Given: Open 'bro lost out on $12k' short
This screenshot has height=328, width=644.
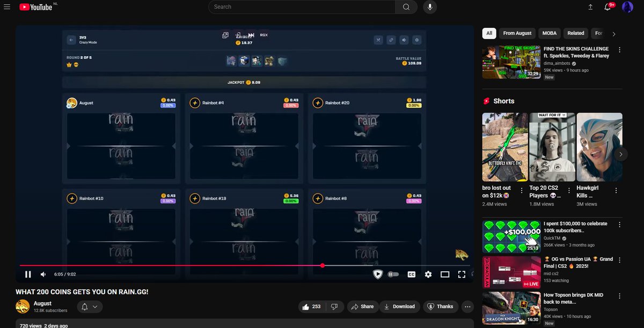Looking at the screenshot, I should pyautogui.click(x=505, y=147).
